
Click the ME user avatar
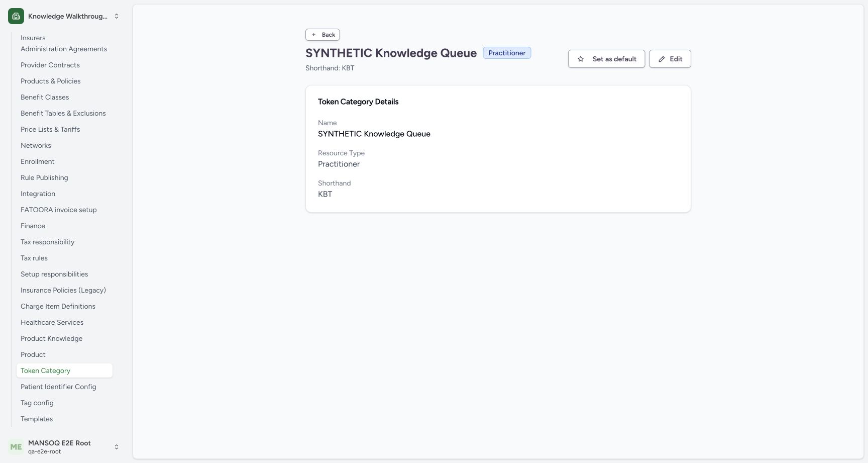point(16,446)
